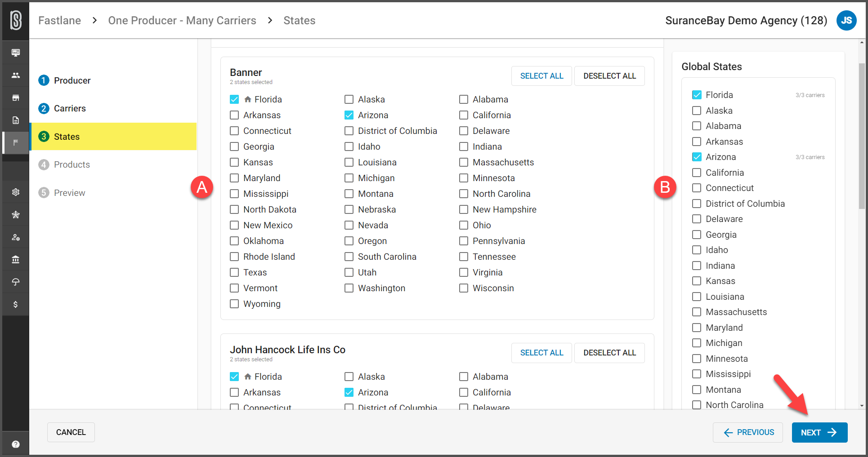The image size is (868, 457).
Task: Open the people sidebar icon
Action: coord(16,75)
